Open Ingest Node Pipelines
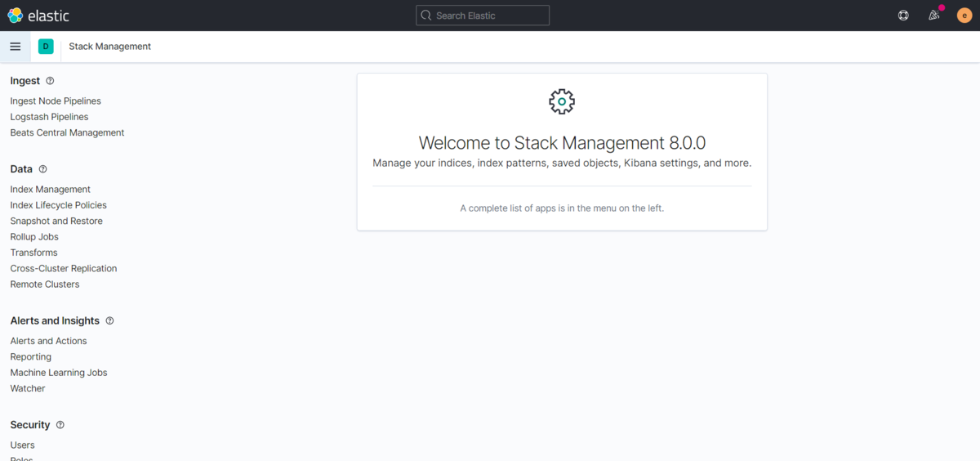Screen dimensions: 980x461 tap(56, 101)
